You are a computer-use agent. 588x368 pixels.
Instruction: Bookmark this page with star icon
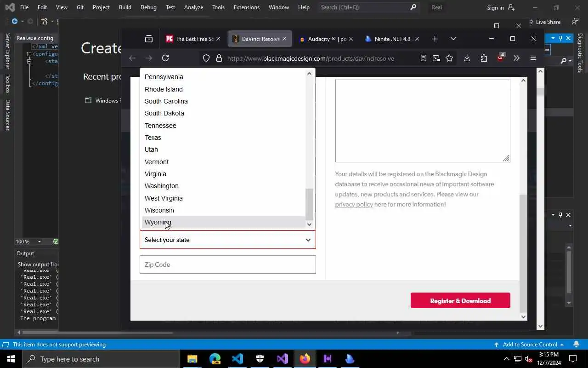tap(449, 58)
